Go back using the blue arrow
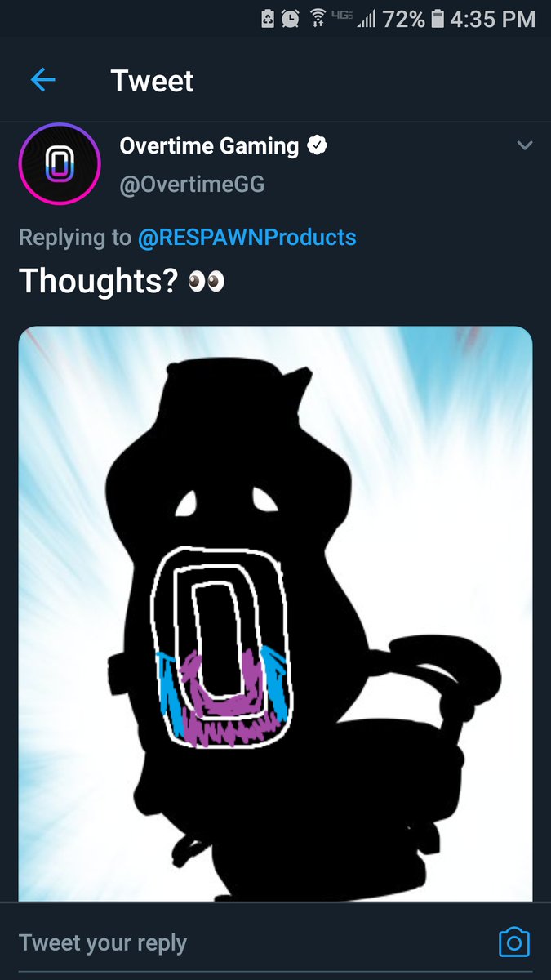This screenshot has width=551, height=980. pyautogui.click(x=42, y=80)
